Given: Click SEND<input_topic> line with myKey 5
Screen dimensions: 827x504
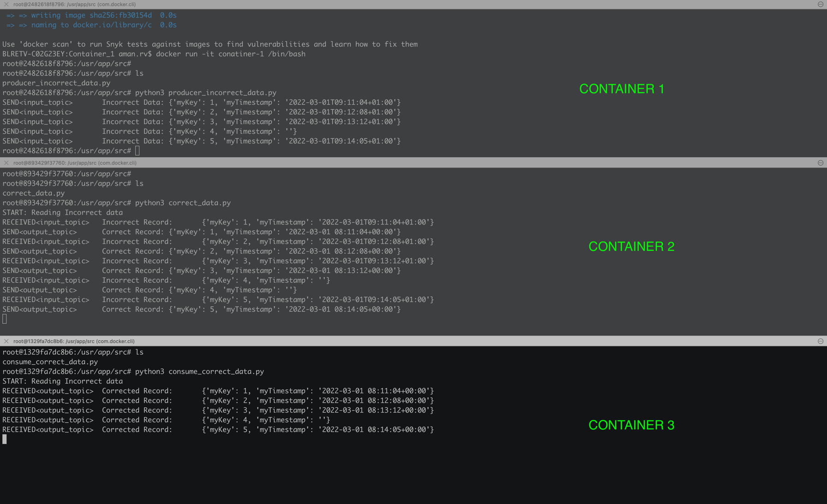Looking at the screenshot, I should coord(202,141).
